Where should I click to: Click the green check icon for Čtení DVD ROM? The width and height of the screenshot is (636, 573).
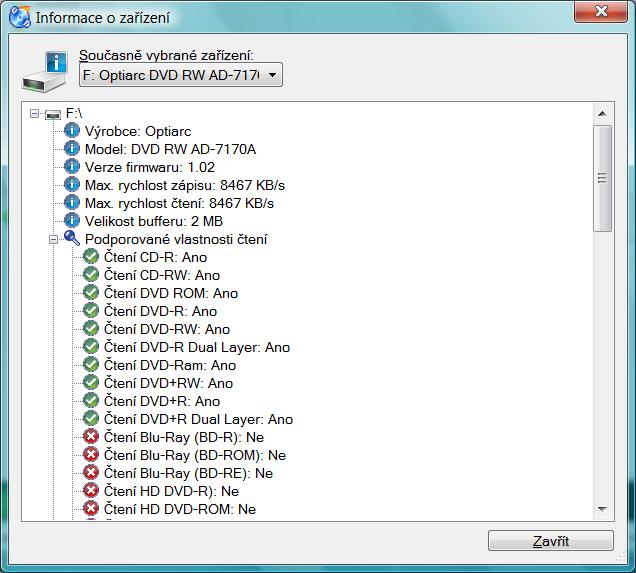(x=91, y=292)
